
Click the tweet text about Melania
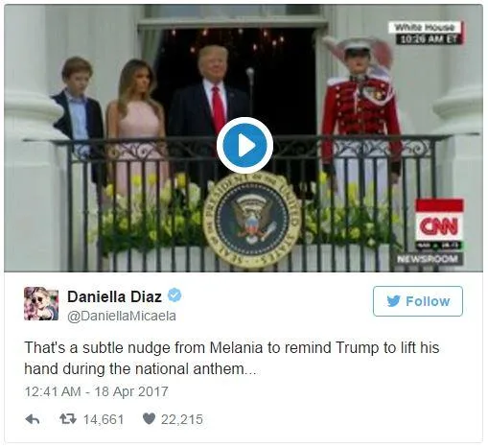pyautogui.click(x=232, y=358)
